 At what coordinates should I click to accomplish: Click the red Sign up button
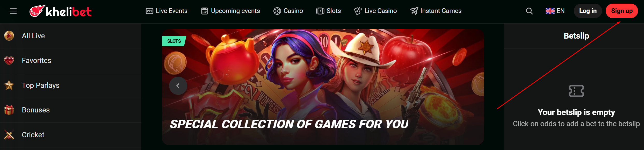[622, 11]
